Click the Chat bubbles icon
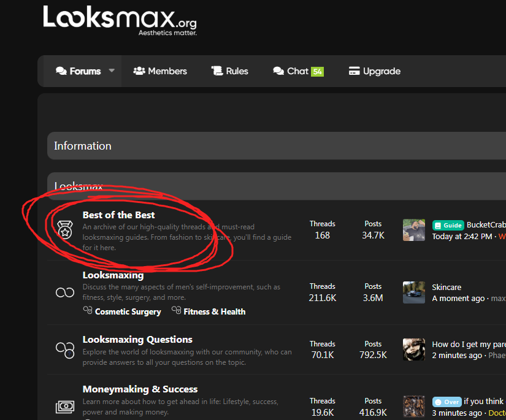 tap(278, 71)
